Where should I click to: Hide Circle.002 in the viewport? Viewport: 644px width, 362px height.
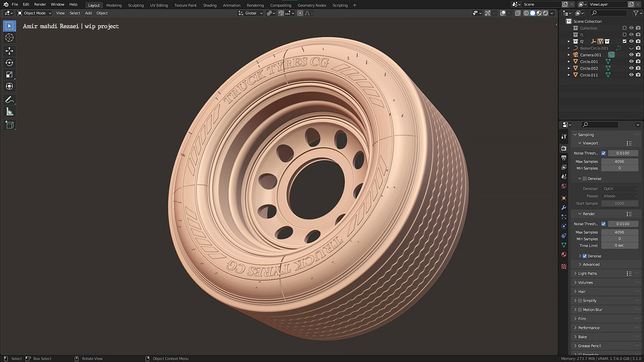pyautogui.click(x=631, y=68)
